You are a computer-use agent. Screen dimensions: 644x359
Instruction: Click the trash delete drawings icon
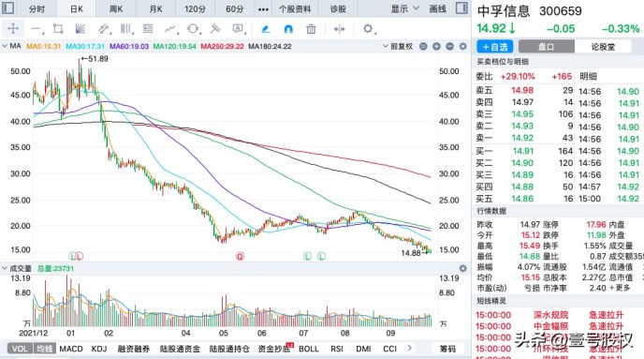click(x=311, y=29)
